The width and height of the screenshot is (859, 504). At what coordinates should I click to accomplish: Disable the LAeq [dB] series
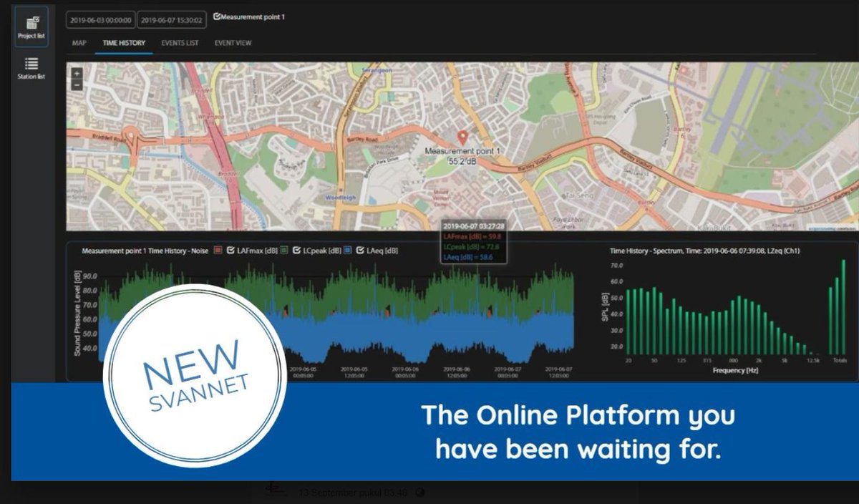(359, 249)
